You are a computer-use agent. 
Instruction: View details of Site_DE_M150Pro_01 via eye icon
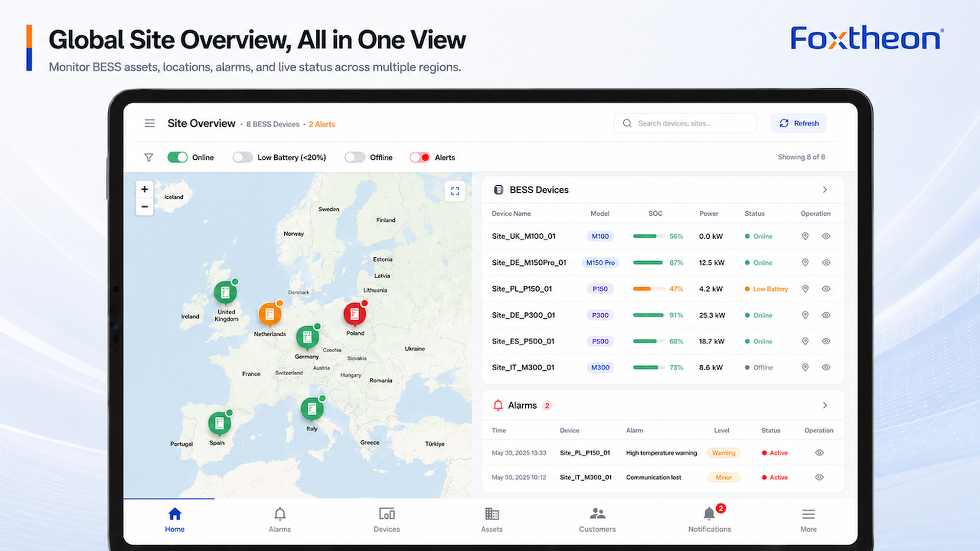click(x=826, y=263)
